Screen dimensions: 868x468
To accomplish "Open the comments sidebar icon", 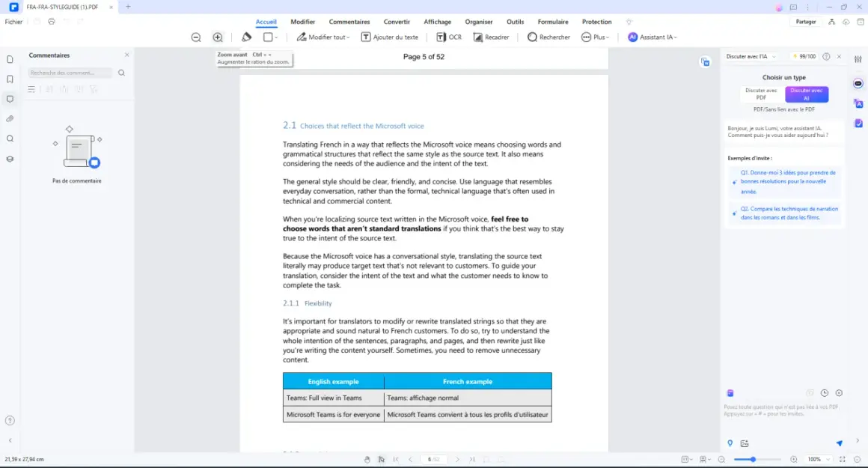I will [10, 99].
